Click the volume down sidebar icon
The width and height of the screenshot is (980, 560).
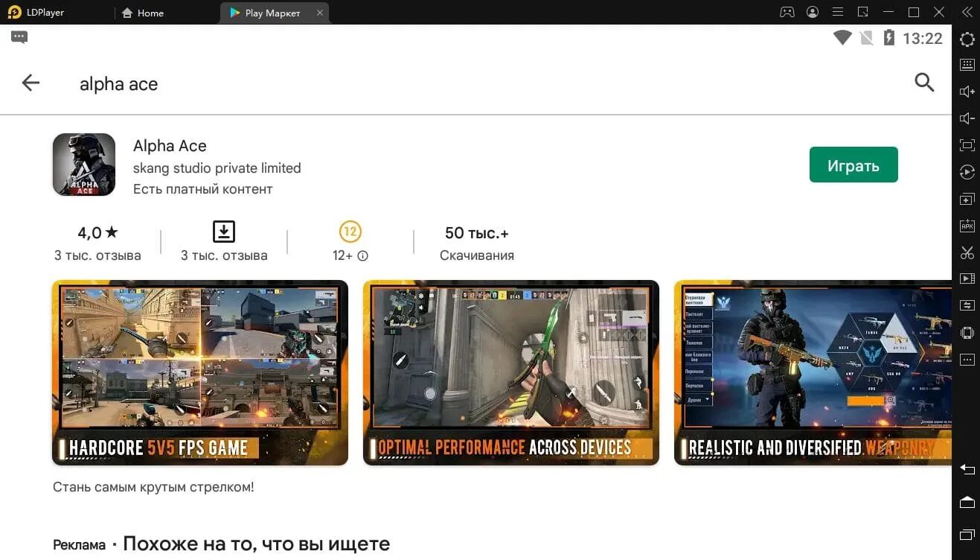(967, 118)
